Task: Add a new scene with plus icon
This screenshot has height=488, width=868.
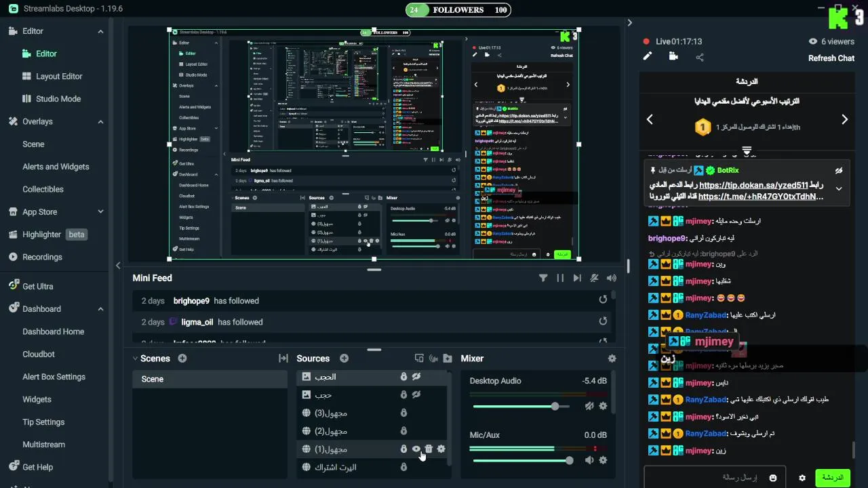Action: pyautogui.click(x=182, y=359)
